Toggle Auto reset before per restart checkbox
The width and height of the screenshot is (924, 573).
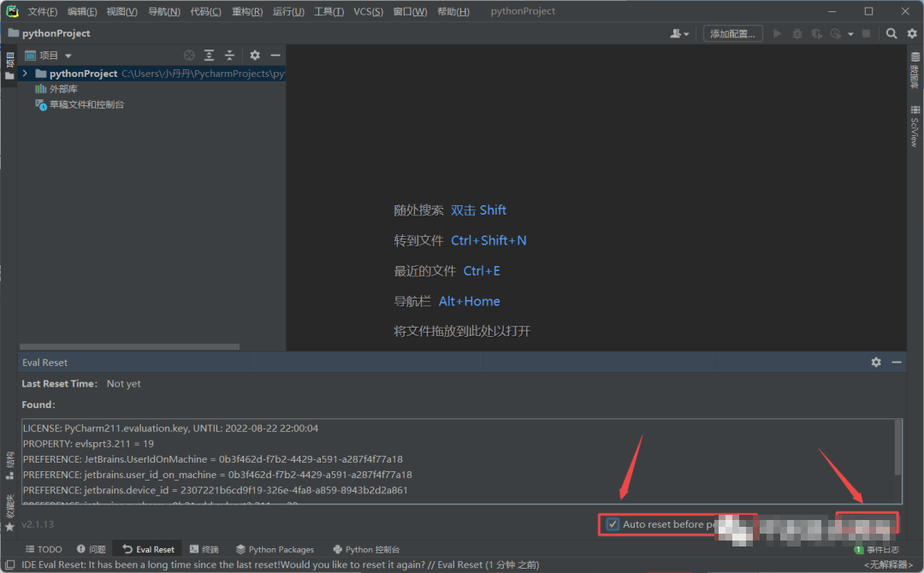tap(613, 524)
